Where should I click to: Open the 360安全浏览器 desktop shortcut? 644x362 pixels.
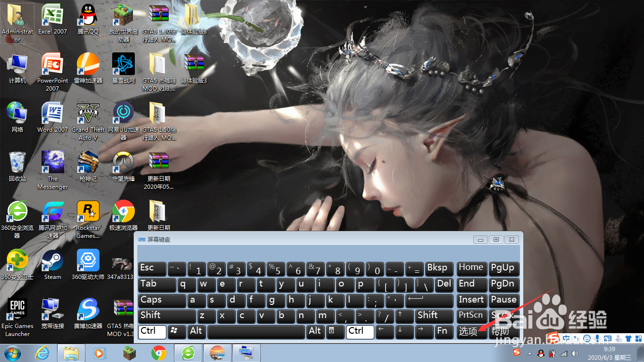coord(17,219)
